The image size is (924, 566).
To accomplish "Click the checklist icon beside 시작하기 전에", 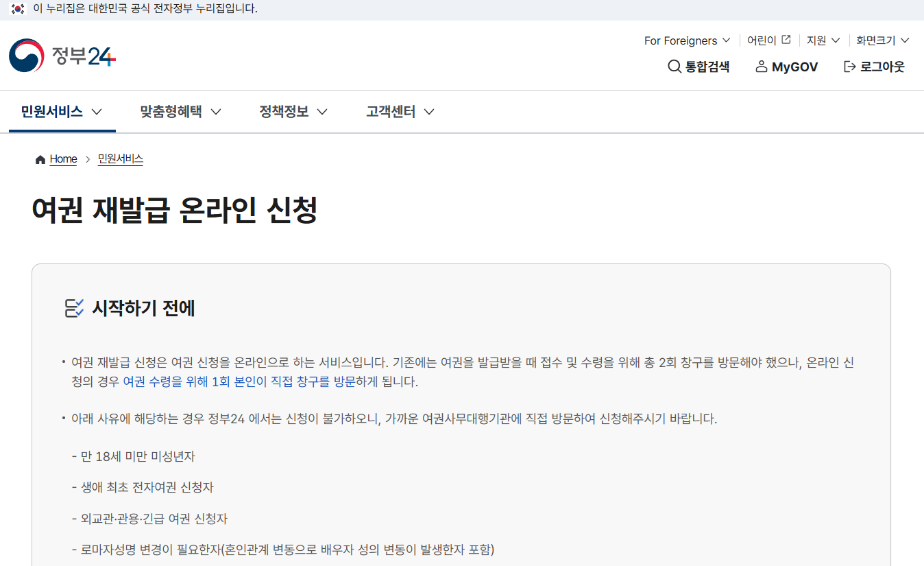I will (x=74, y=308).
